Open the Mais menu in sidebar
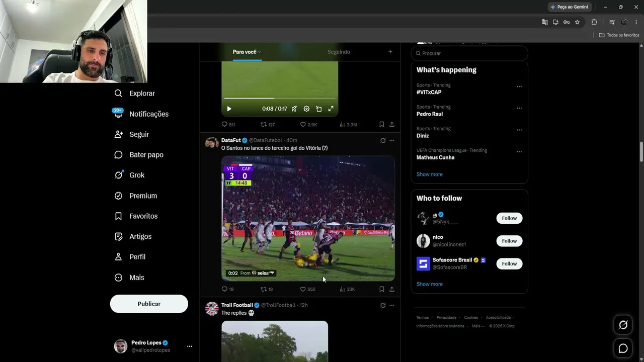Viewport: 644px width, 362px height. point(129,278)
